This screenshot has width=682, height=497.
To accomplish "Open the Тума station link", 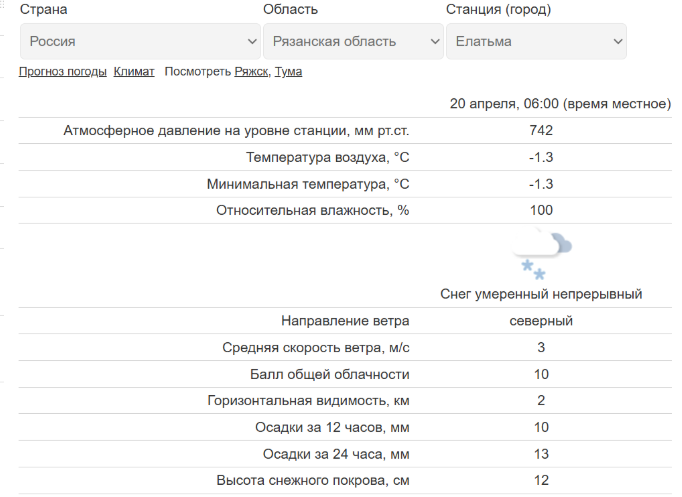I will tap(288, 72).
